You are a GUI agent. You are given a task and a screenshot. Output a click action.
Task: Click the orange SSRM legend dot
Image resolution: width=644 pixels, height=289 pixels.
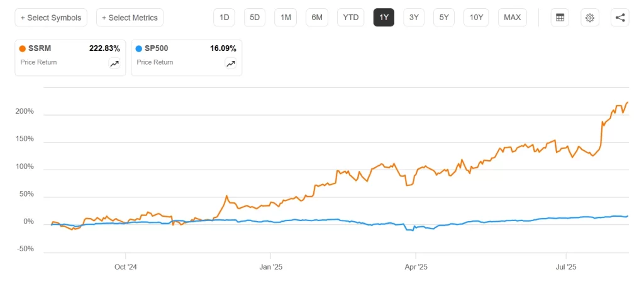[23, 48]
